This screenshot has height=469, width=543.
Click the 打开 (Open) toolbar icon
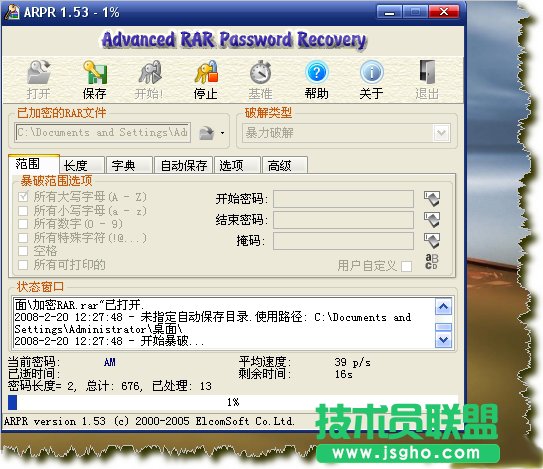[x=38, y=72]
